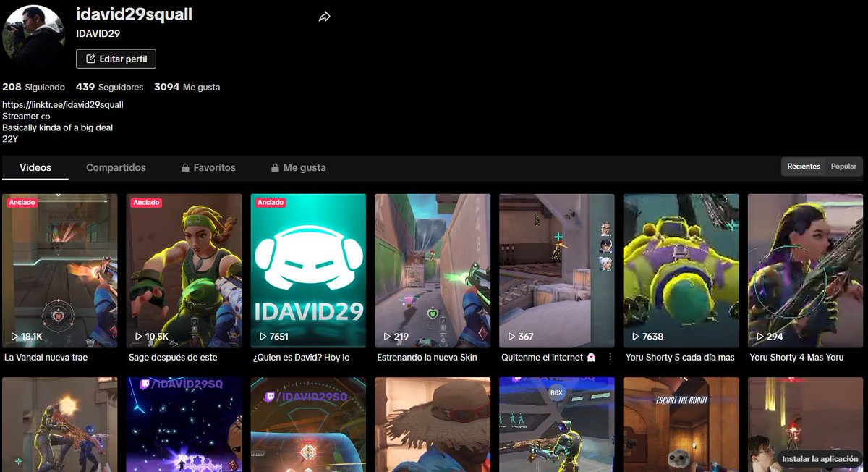
Task: Open the video with 367 views
Action: pos(557,271)
